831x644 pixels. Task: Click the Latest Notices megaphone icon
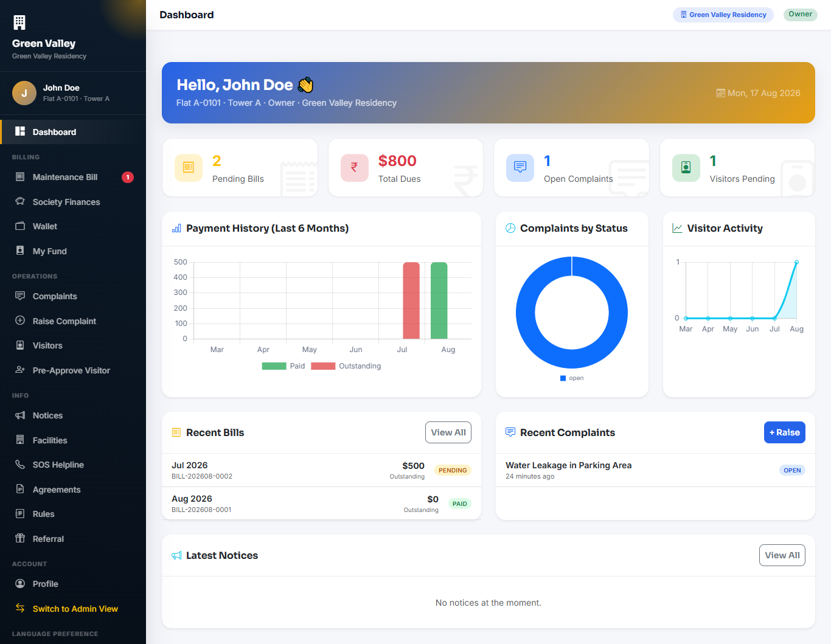pos(176,555)
